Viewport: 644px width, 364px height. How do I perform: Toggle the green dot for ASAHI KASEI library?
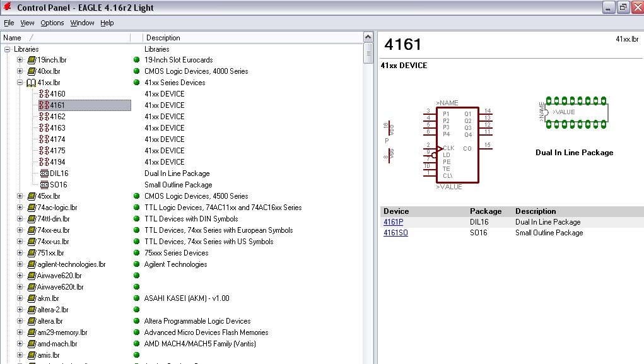[137, 298]
